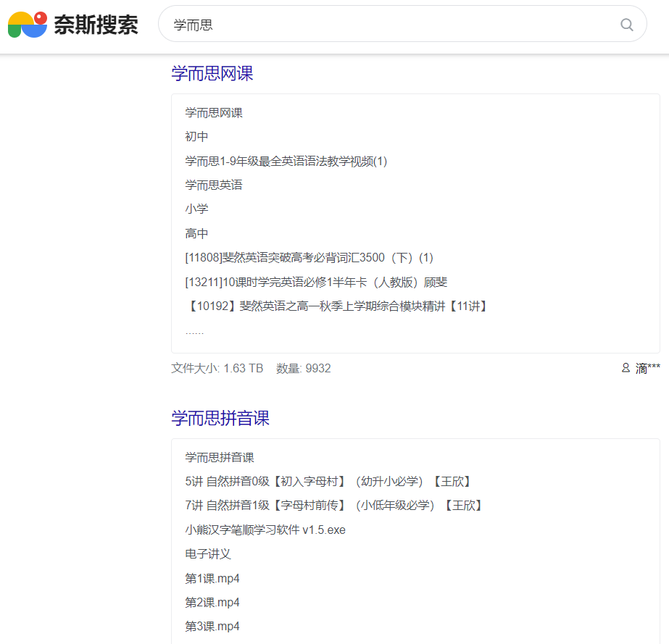
Task: Select the 小学 row
Action: click(196, 209)
